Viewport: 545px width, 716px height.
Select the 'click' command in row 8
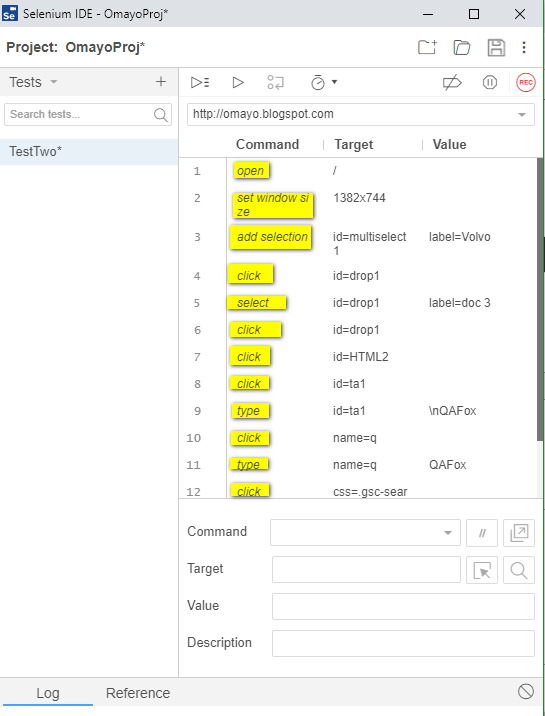(x=249, y=383)
